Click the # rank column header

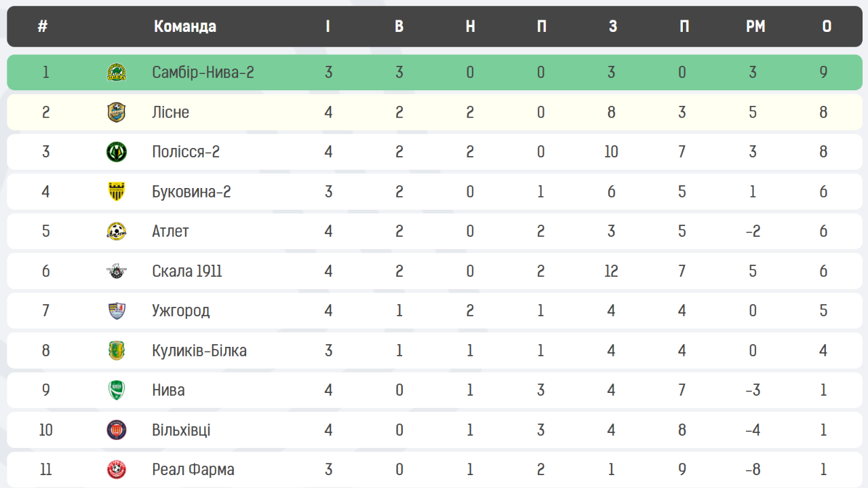(43, 26)
